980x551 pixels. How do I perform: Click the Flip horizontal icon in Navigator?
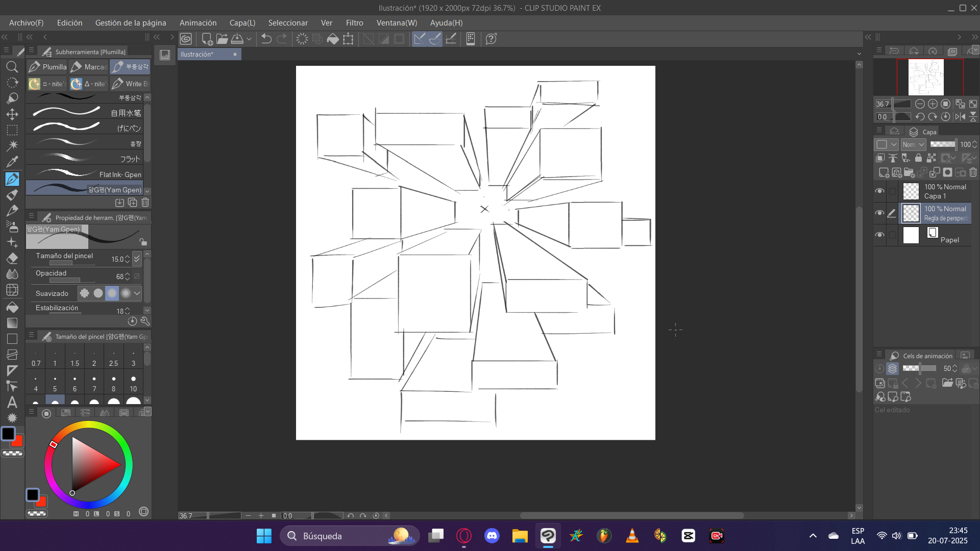click(960, 116)
